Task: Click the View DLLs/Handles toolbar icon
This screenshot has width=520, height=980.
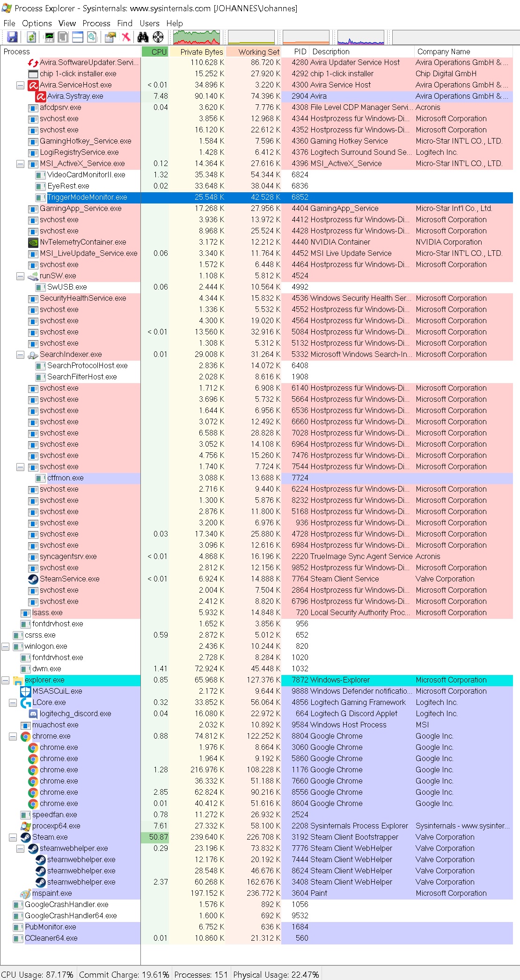Action: pyautogui.click(x=92, y=37)
